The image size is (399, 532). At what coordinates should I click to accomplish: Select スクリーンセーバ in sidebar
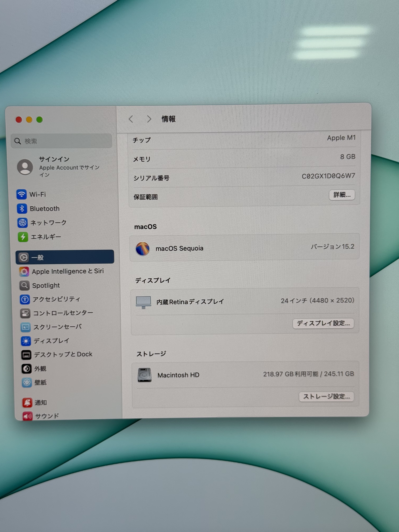[58, 327]
